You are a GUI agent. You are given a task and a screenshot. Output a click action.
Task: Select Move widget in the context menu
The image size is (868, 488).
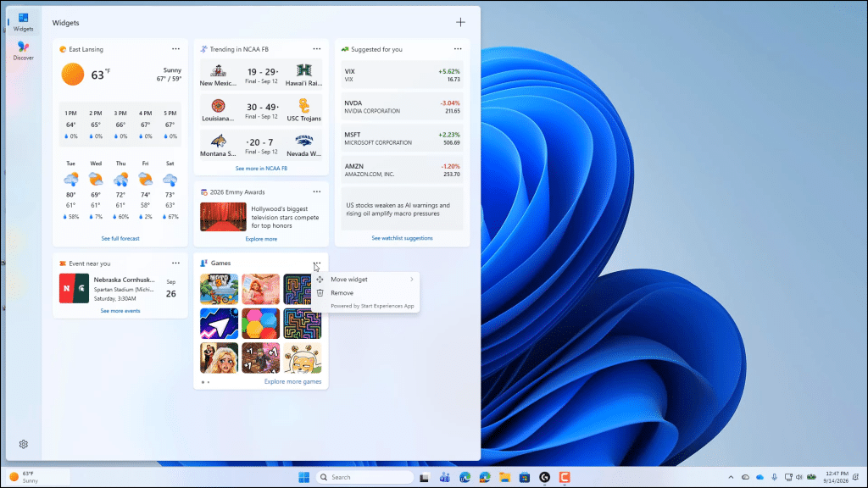click(365, 280)
